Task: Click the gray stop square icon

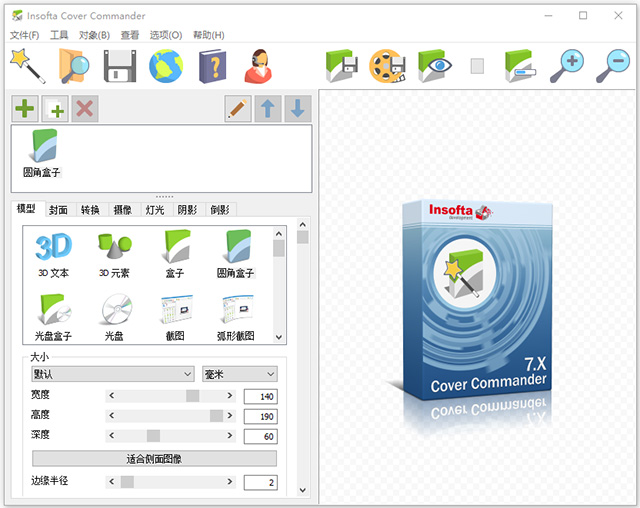Action: 477,66
